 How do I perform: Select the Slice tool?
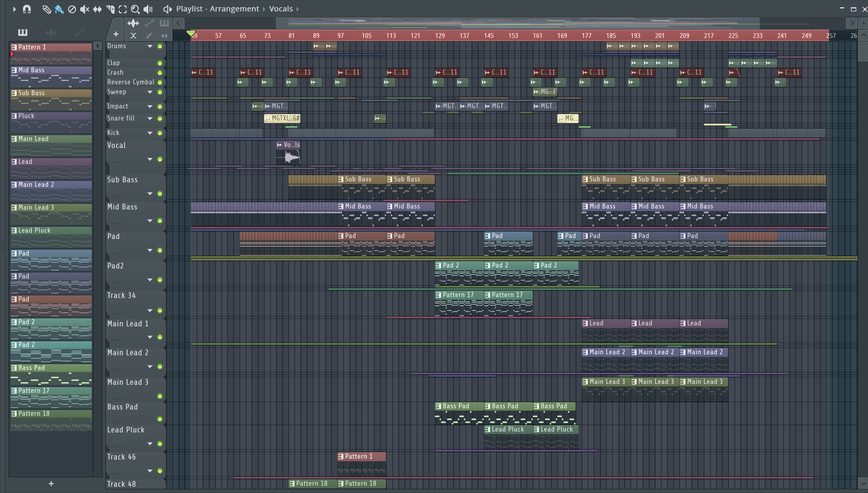110,9
